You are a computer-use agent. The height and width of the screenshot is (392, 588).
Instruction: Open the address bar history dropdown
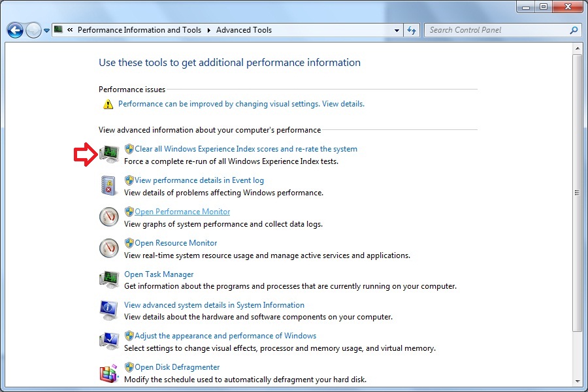click(397, 30)
